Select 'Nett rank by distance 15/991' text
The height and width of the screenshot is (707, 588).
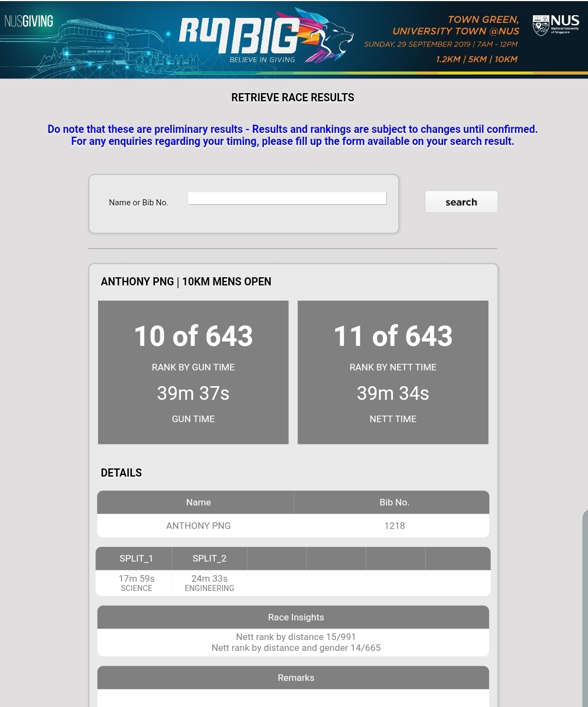[296, 637]
